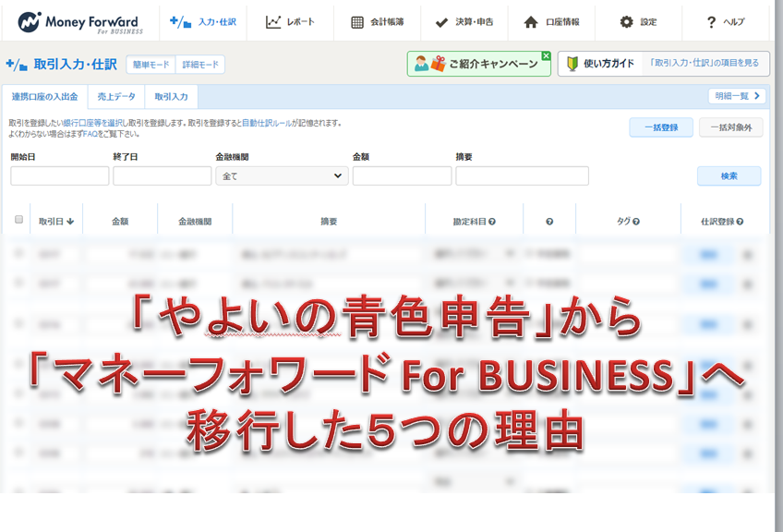Open the ヘルプ menu
783x532 pixels.
click(x=725, y=22)
